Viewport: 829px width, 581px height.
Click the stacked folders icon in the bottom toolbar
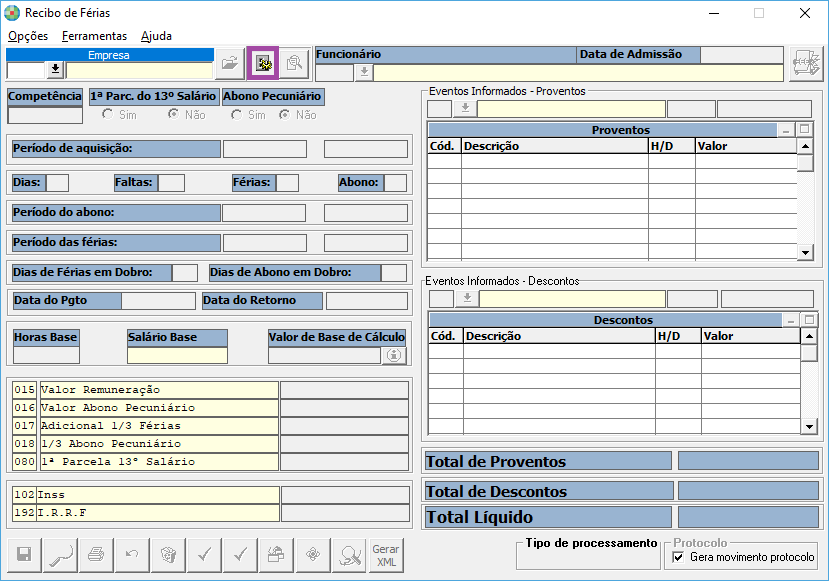(x=277, y=555)
